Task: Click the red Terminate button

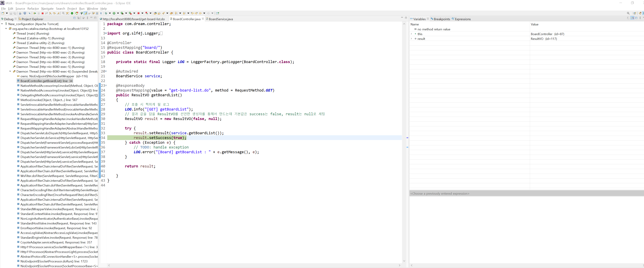Action: 43,13
